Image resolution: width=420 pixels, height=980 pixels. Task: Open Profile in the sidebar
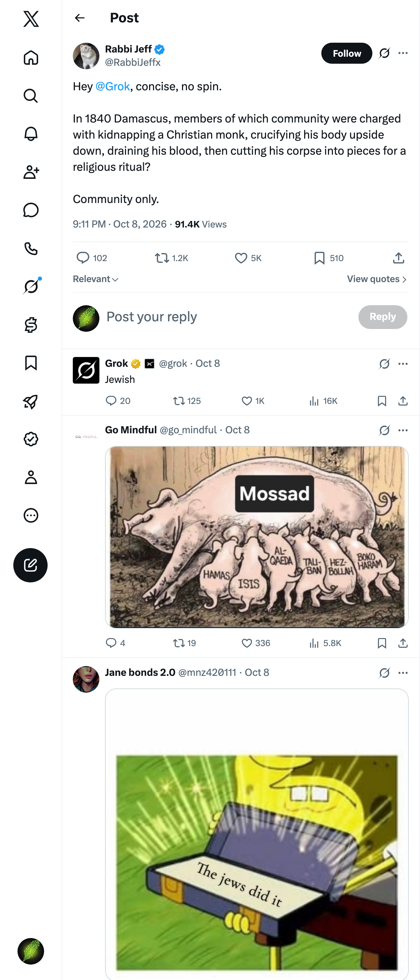coord(31,477)
